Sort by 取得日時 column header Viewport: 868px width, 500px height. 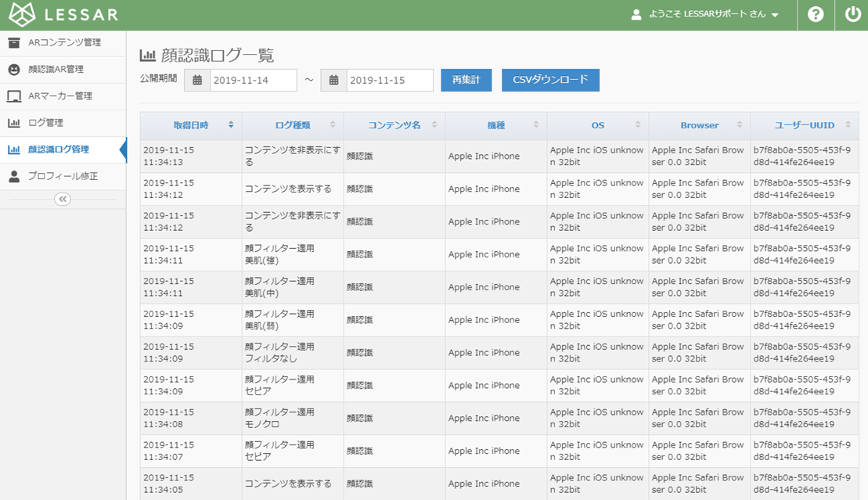191,126
